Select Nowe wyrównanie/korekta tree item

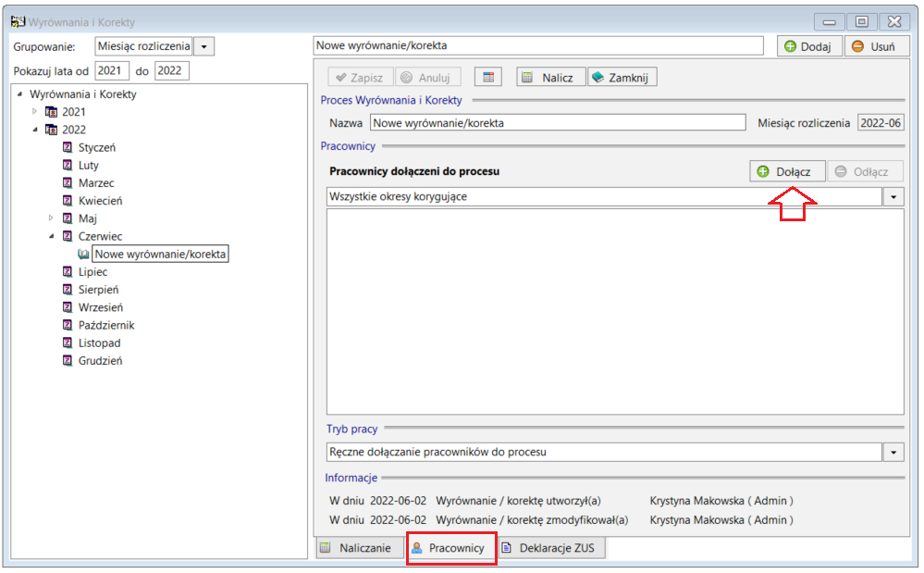[160, 254]
